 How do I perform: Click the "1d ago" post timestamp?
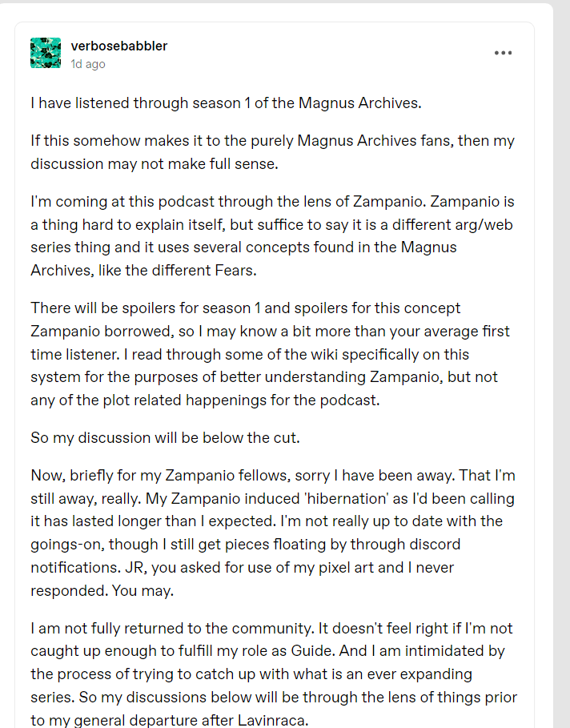88,64
